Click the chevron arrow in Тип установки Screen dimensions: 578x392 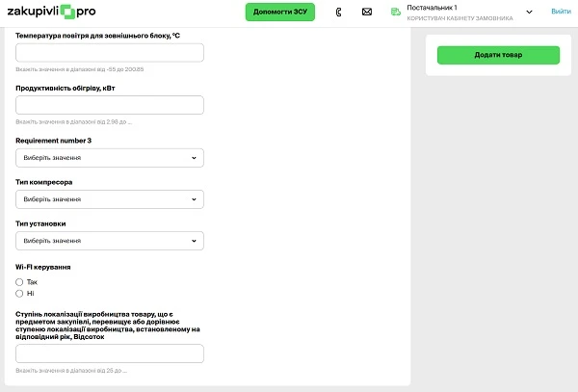coord(194,241)
